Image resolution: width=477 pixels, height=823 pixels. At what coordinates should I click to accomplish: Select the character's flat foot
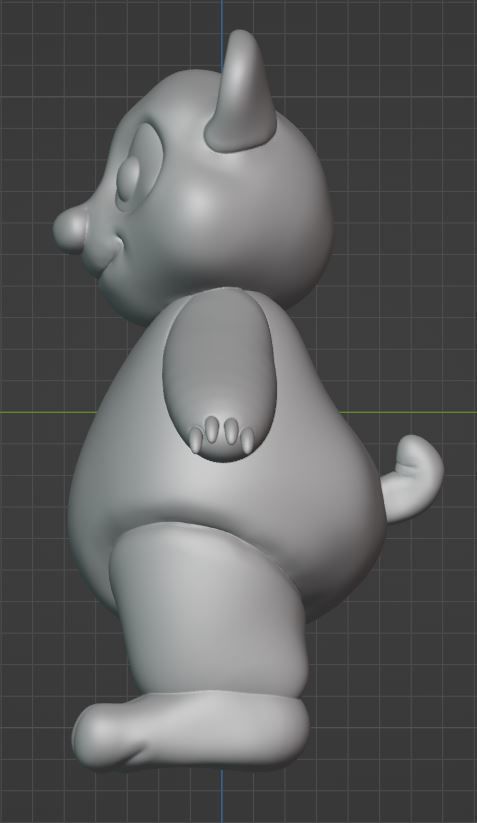(x=190, y=730)
